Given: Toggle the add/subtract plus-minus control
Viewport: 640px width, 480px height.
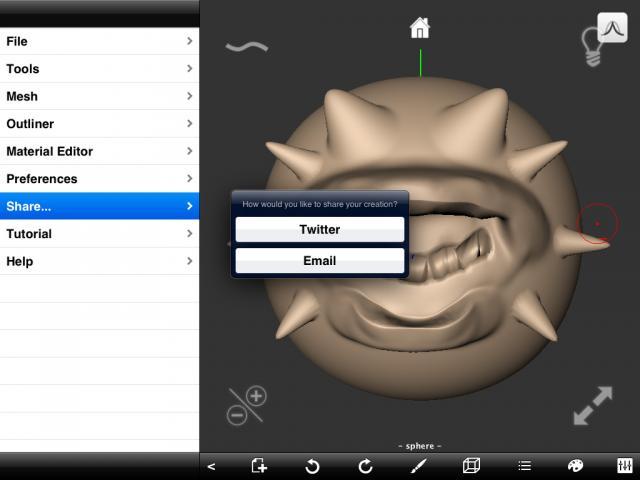Looking at the screenshot, I should tap(246, 405).
